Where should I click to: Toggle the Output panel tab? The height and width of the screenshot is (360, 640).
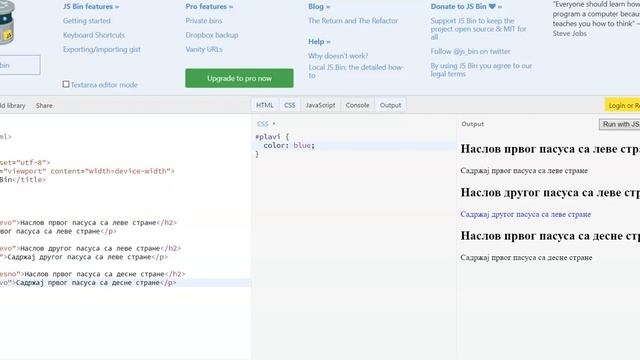click(x=391, y=105)
